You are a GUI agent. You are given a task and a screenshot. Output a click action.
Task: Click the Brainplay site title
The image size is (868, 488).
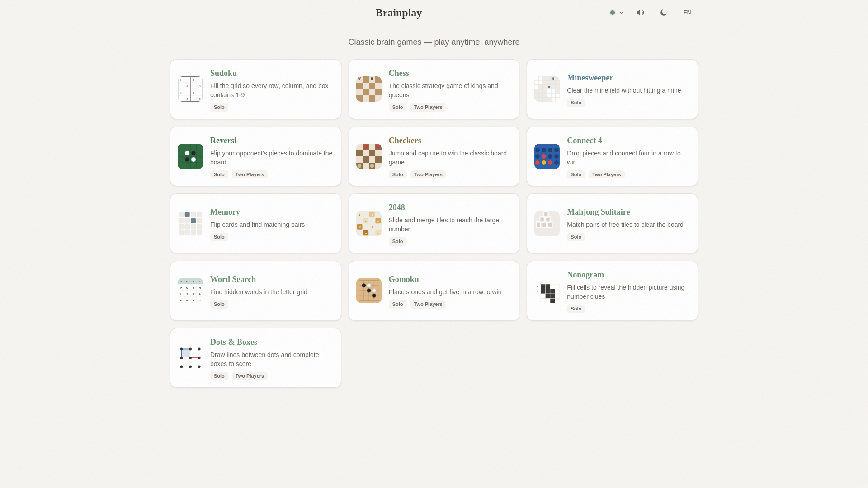[x=398, y=13]
